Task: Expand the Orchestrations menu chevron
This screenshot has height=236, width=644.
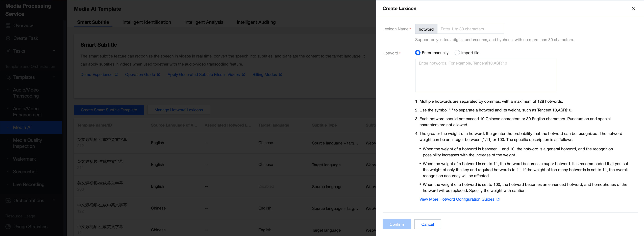Action: tap(54, 200)
